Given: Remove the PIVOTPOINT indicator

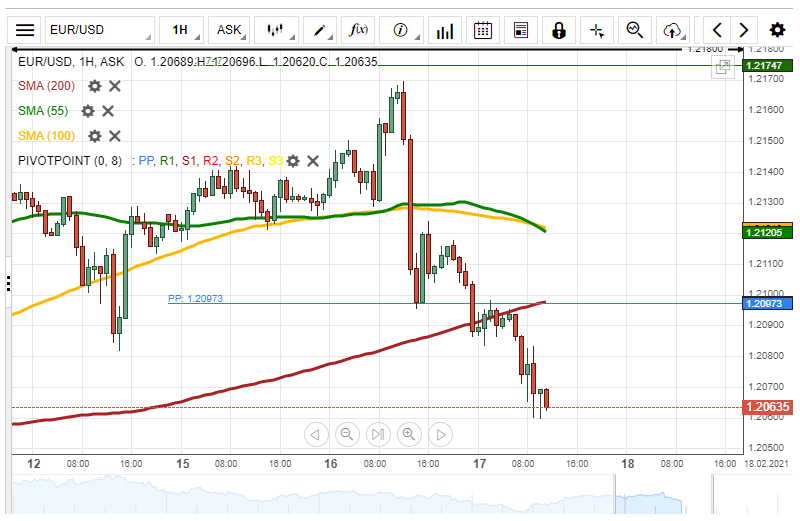Looking at the screenshot, I should 313,161.
